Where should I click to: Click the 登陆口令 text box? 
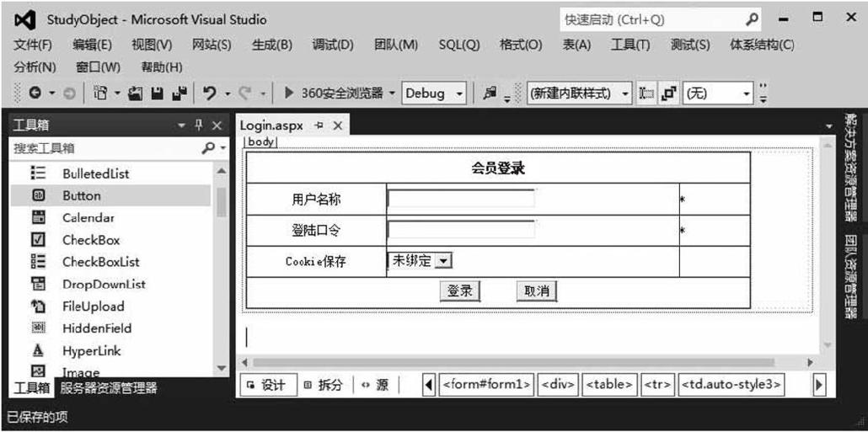(x=461, y=230)
